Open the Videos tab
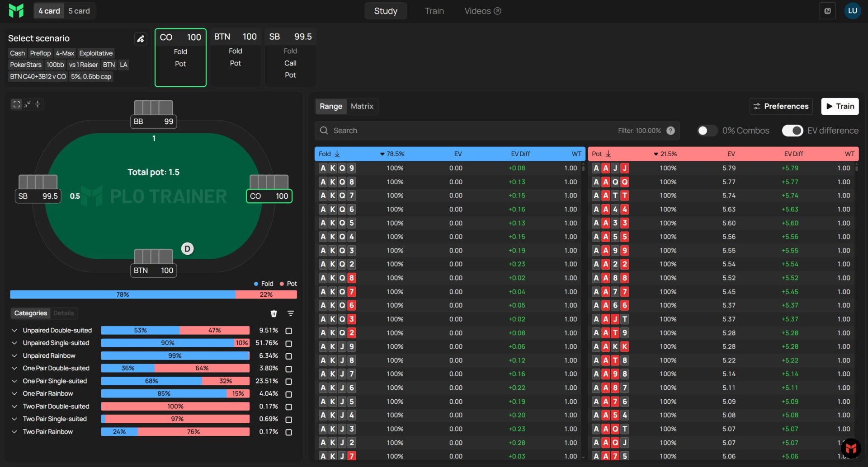868x467 pixels. (482, 11)
